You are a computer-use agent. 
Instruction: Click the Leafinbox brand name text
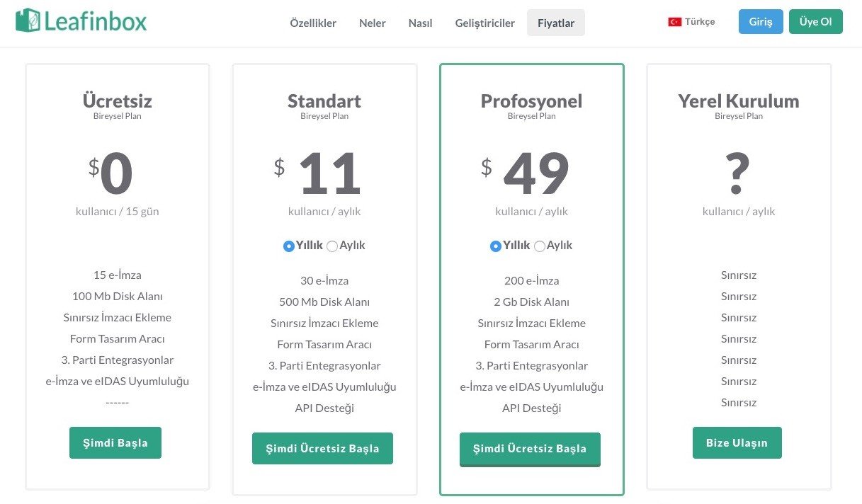96,21
